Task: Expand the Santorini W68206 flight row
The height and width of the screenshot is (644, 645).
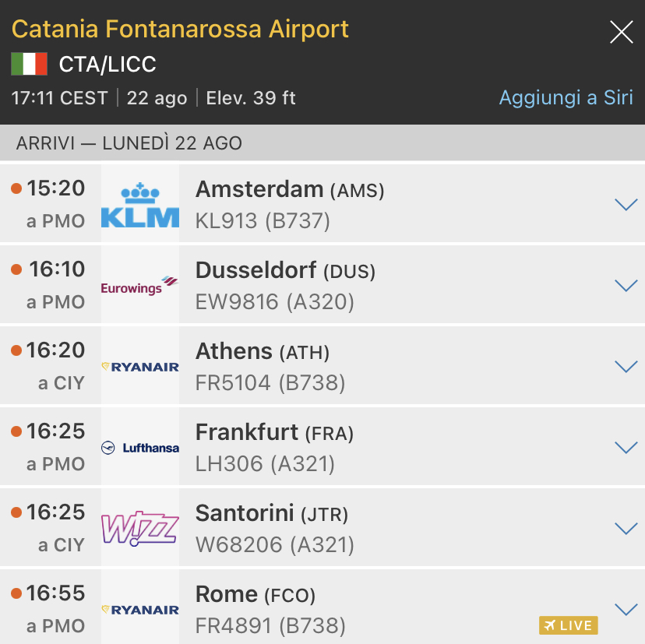Action: [x=626, y=529]
